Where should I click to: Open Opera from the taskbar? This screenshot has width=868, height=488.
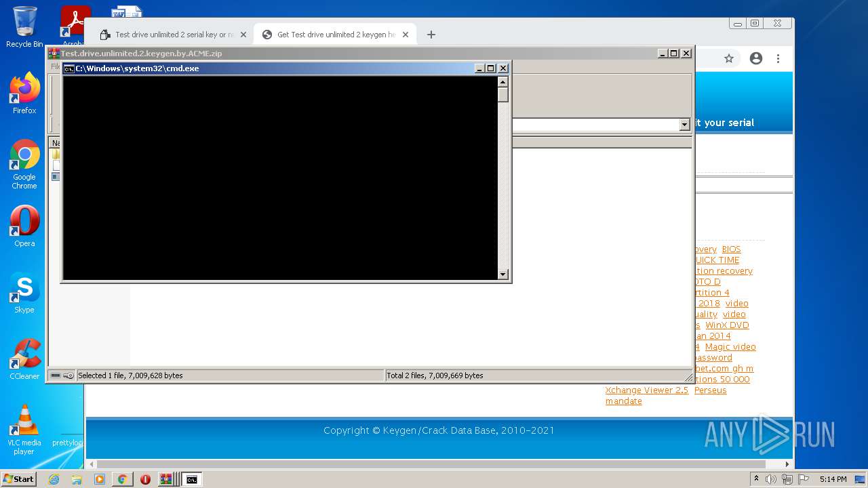point(145,479)
